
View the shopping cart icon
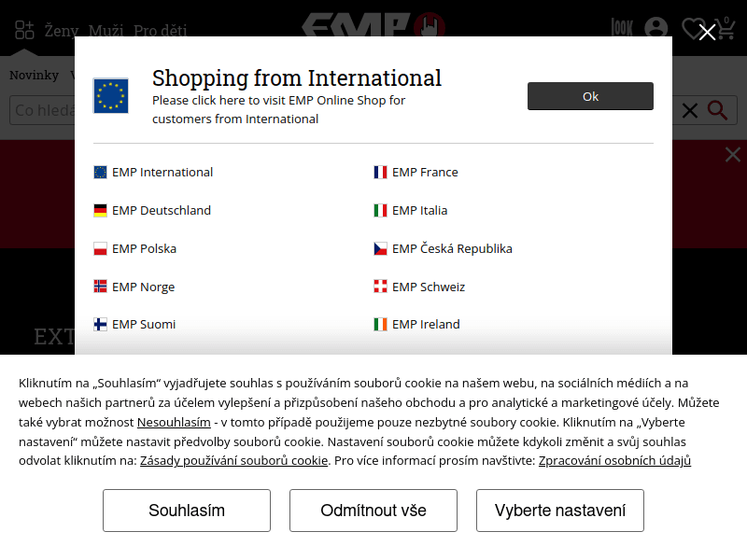(727, 29)
